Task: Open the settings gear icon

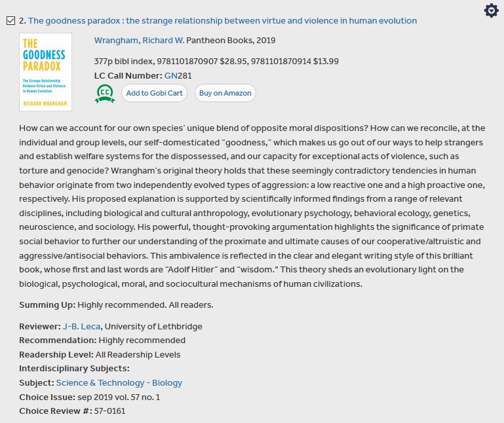Action: click(x=491, y=10)
